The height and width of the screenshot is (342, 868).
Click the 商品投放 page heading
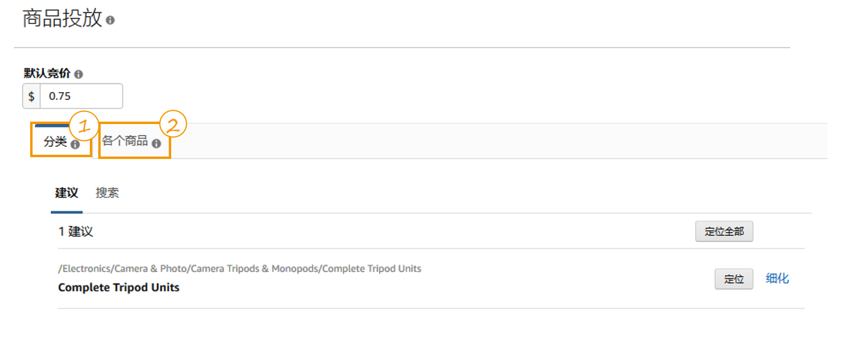(62, 19)
